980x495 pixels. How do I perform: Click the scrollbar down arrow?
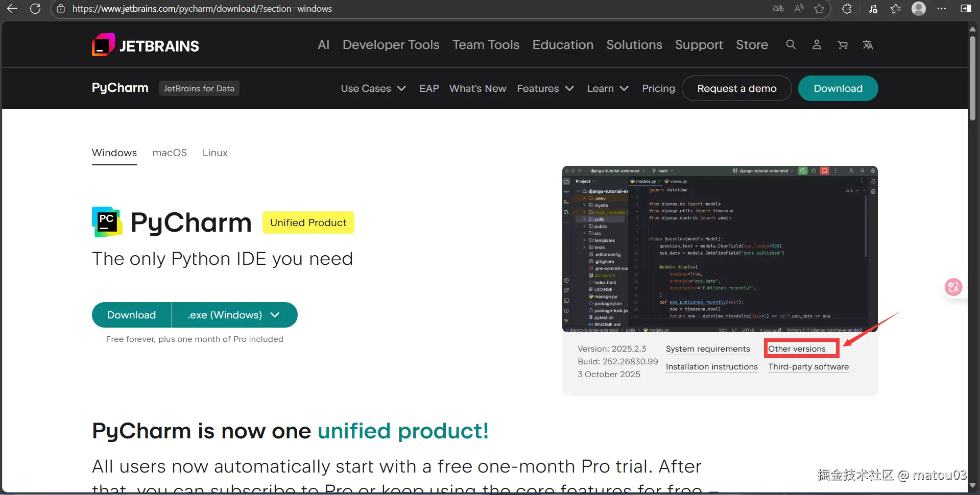(973, 485)
